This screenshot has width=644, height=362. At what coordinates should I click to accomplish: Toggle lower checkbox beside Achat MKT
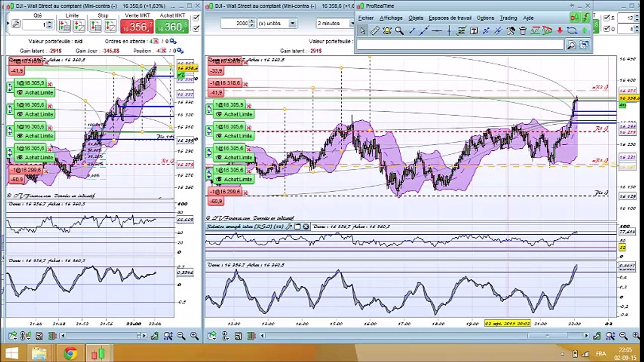[x=196, y=29]
